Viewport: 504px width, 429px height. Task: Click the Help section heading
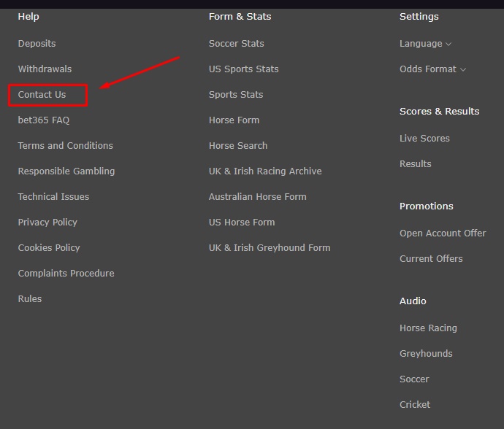pos(28,16)
